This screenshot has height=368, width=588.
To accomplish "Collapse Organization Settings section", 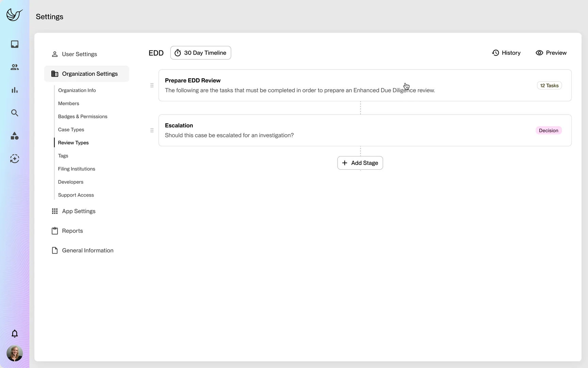I will [86, 74].
